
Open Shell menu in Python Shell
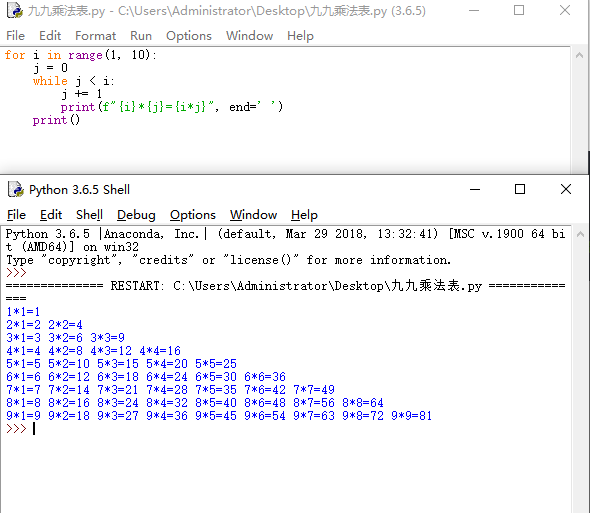point(89,215)
